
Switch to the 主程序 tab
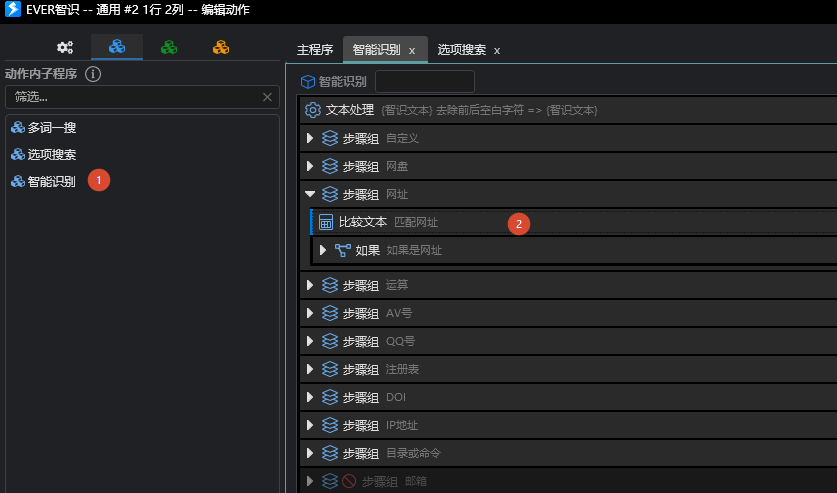[315, 50]
